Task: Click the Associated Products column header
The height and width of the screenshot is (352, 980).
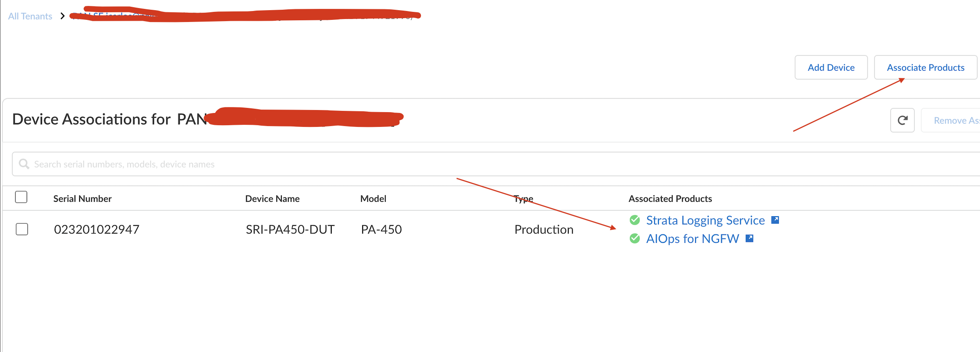Action: (670, 199)
